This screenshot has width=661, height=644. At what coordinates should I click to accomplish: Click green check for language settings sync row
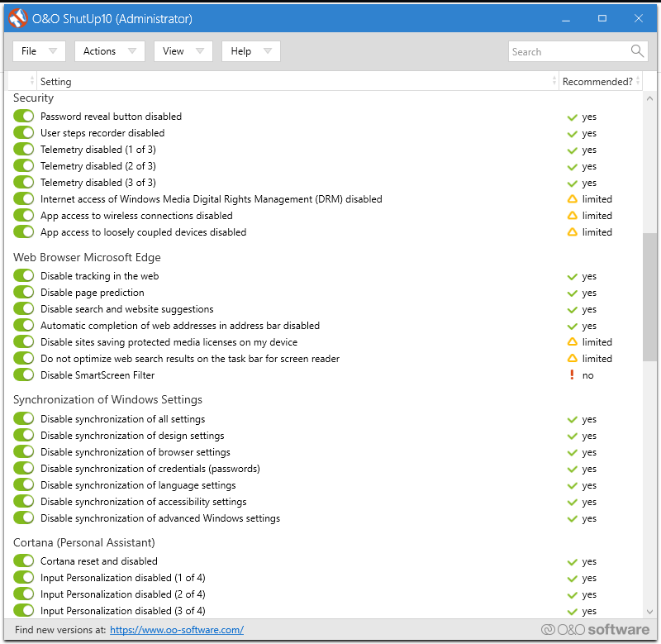tap(572, 486)
